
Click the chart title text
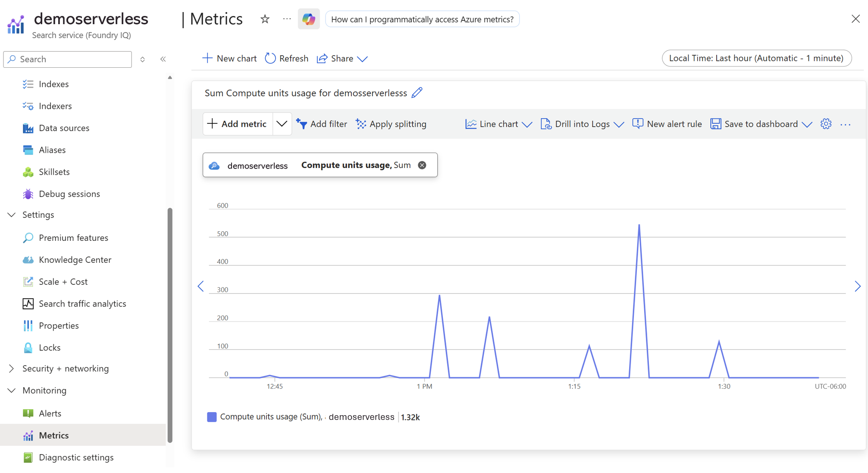tap(306, 93)
